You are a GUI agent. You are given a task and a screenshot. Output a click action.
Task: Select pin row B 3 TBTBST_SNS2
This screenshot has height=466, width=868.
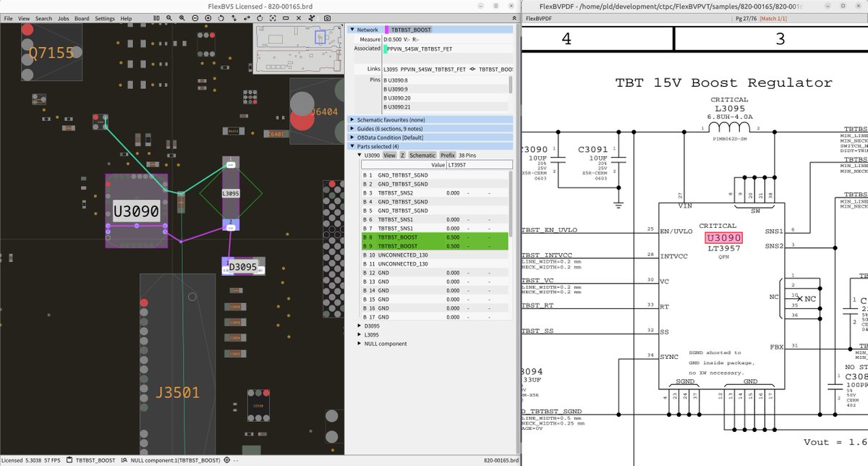tap(435, 193)
